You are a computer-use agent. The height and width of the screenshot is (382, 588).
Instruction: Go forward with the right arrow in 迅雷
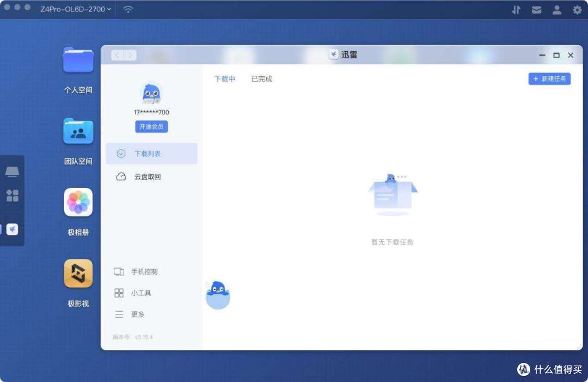point(130,55)
